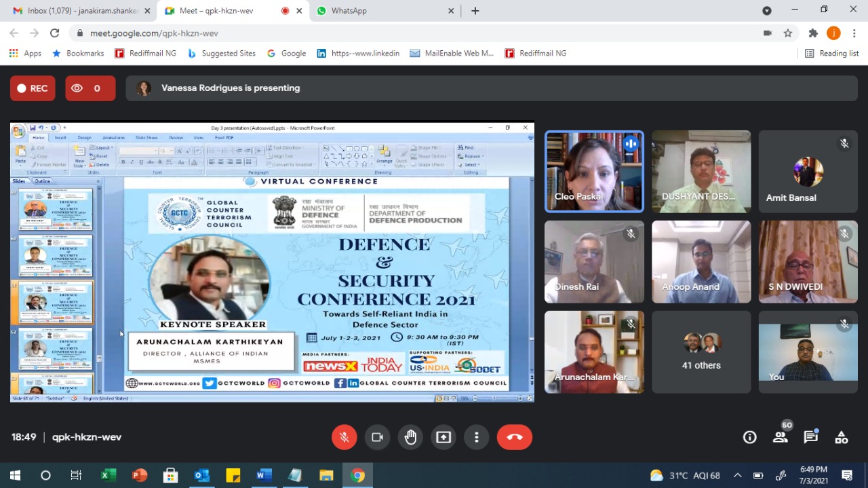Open Word from the taskbar
This screenshot has height=488, width=868.
coord(264,475)
